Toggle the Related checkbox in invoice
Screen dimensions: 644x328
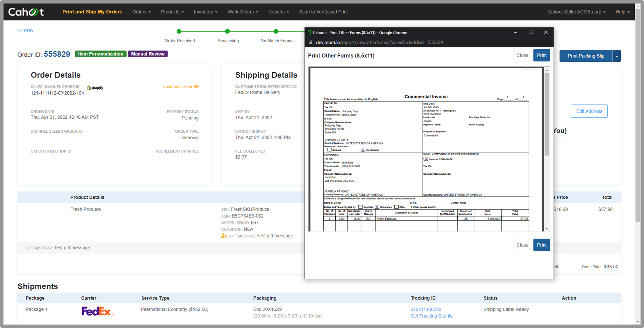[x=330, y=150]
